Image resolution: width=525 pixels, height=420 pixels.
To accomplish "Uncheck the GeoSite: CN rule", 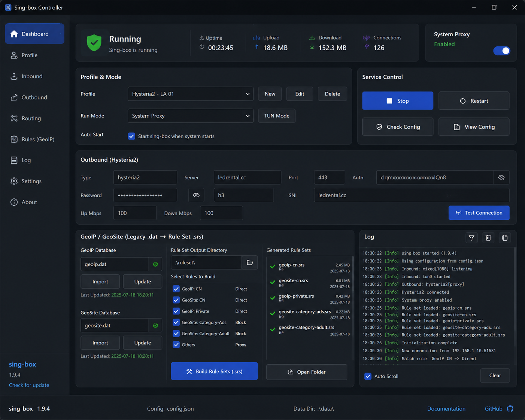I will [176, 300].
